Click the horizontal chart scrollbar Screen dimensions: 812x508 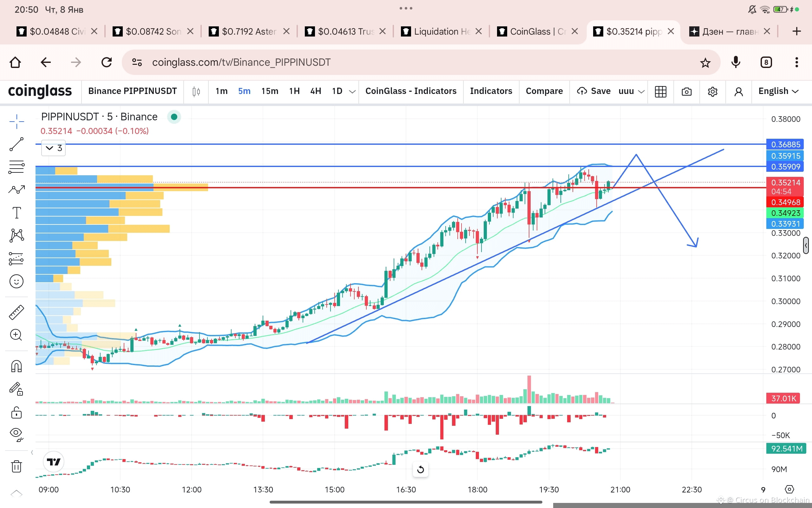[406, 502]
